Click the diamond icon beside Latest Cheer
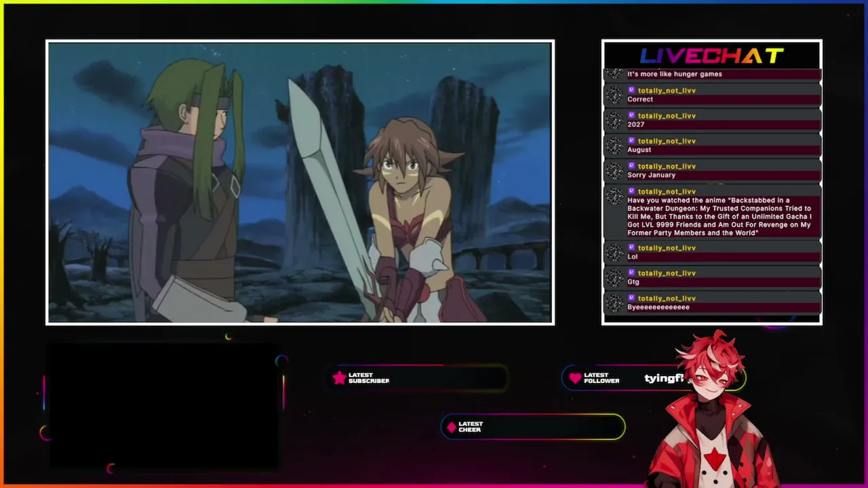Image resolution: width=868 pixels, height=488 pixels. click(x=451, y=427)
